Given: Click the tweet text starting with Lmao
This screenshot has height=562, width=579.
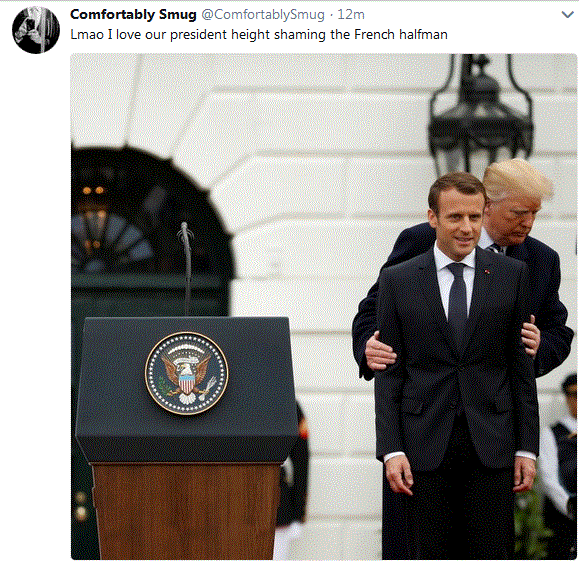Looking at the screenshot, I should pyautogui.click(x=259, y=35).
